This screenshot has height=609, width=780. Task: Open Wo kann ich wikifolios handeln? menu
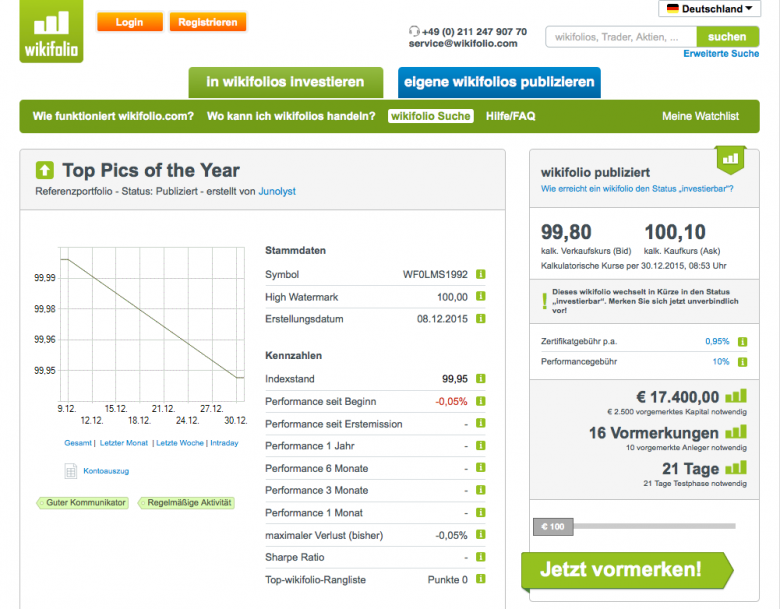291,116
